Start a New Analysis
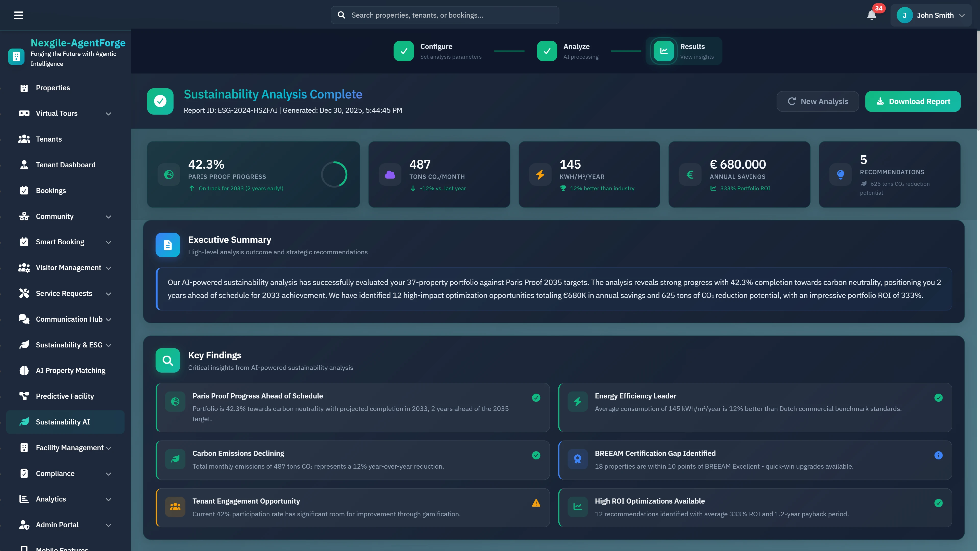Screen dimensions: 980x551 pyautogui.click(x=817, y=101)
